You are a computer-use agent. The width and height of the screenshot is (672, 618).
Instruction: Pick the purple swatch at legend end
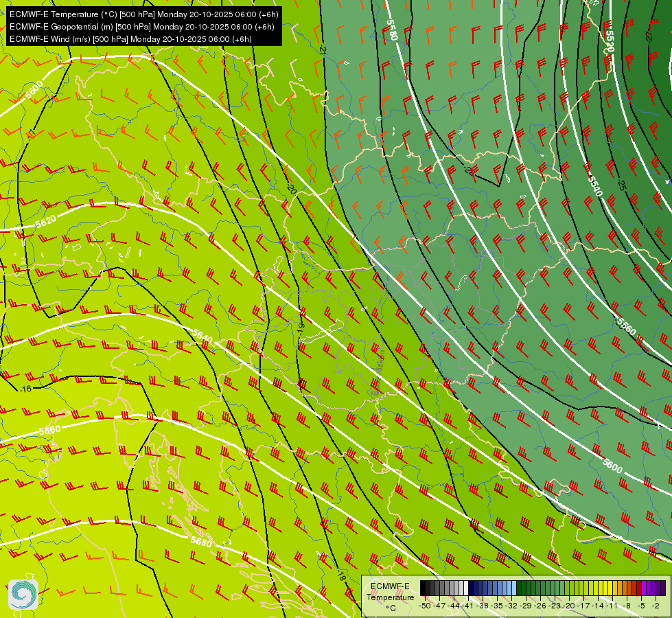tap(663, 588)
